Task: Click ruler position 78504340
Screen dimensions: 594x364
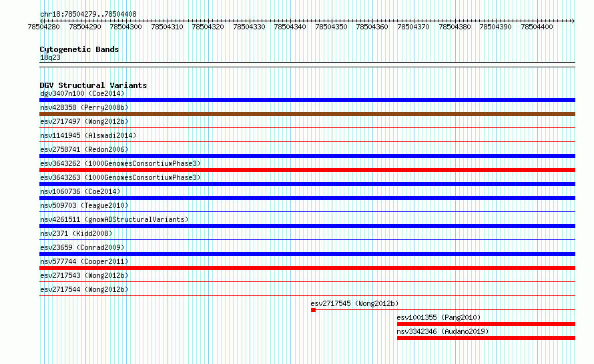Action: click(x=290, y=27)
